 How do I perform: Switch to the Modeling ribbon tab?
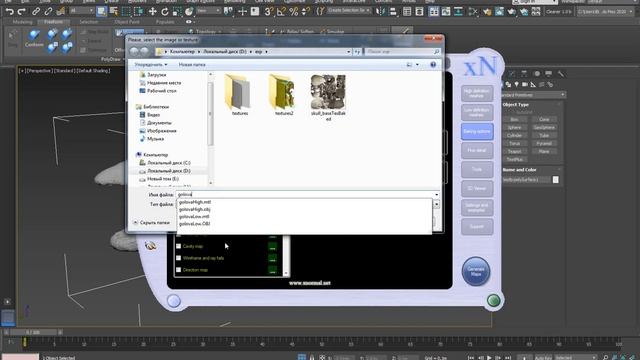pyautogui.click(x=22, y=22)
